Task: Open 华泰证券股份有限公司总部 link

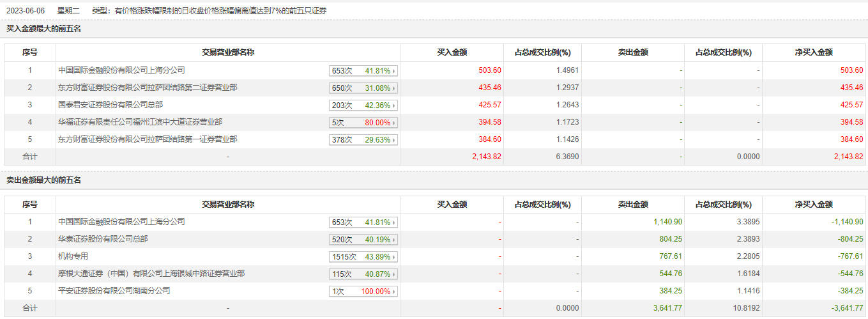Action: 103,239
